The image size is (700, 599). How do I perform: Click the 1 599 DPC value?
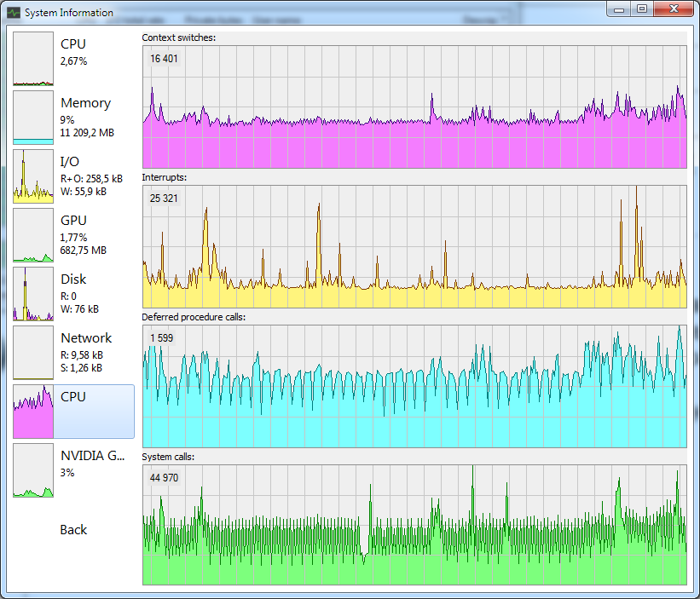click(x=162, y=338)
